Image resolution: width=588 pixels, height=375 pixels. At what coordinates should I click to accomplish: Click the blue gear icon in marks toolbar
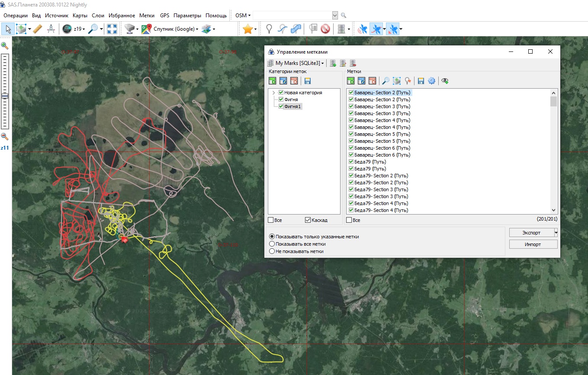tap(431, 81)
